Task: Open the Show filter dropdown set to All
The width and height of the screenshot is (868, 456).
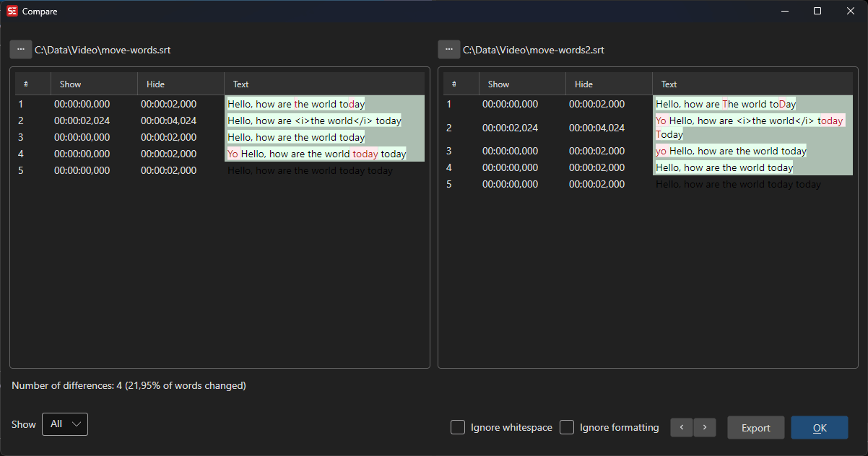Action: (x=64, y=424)
